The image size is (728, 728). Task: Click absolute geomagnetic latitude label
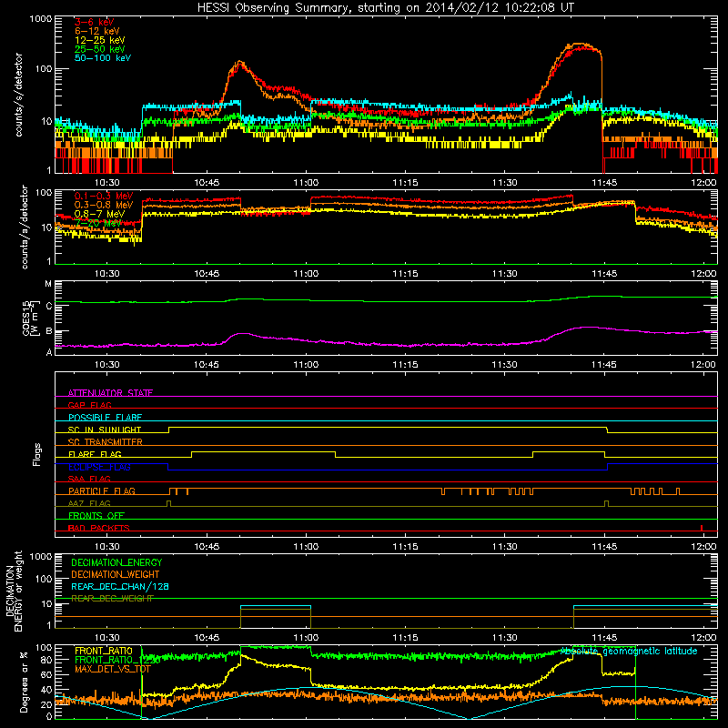click(629, 651)
